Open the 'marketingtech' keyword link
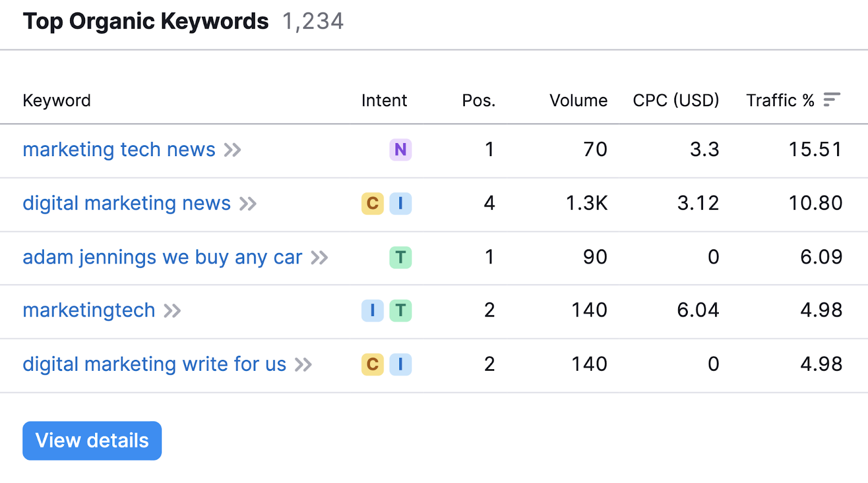Image resolution: width=868 pixels, height=483 pixels. 89,311
